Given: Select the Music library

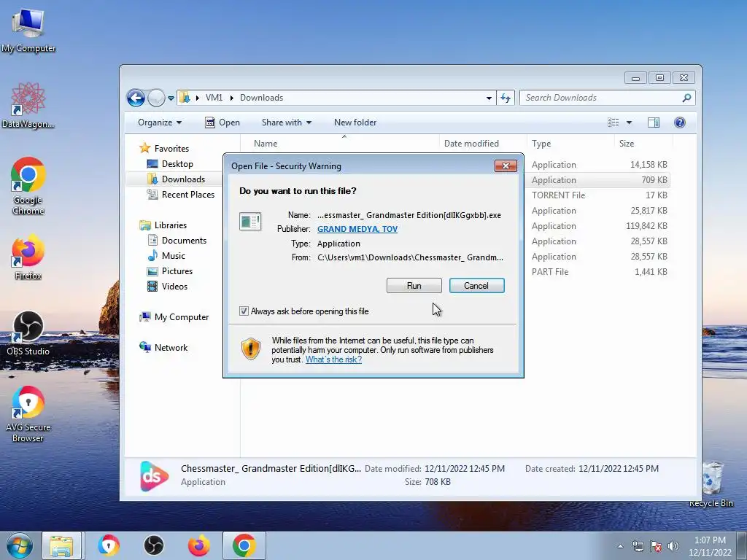Looking at the screenshot, I should (174, 256).
